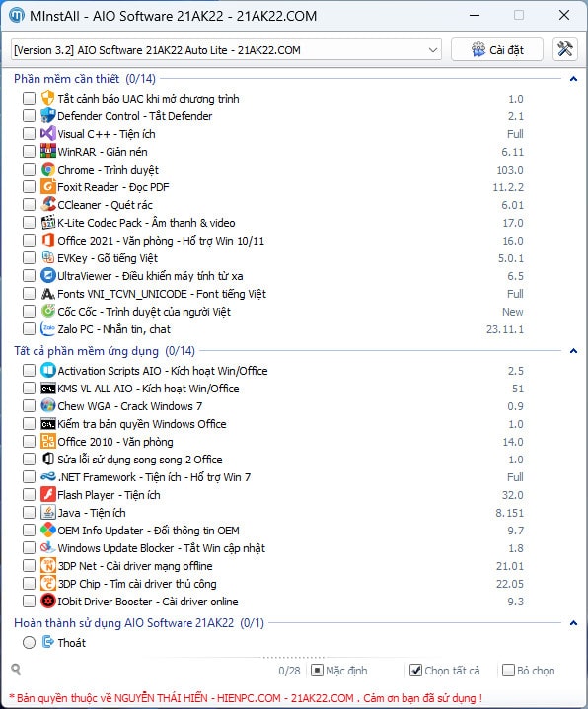Enable the Kiểm tra bản quyền Windows Office checkbox
Screen dimensions: 588x709
[29, 424]
